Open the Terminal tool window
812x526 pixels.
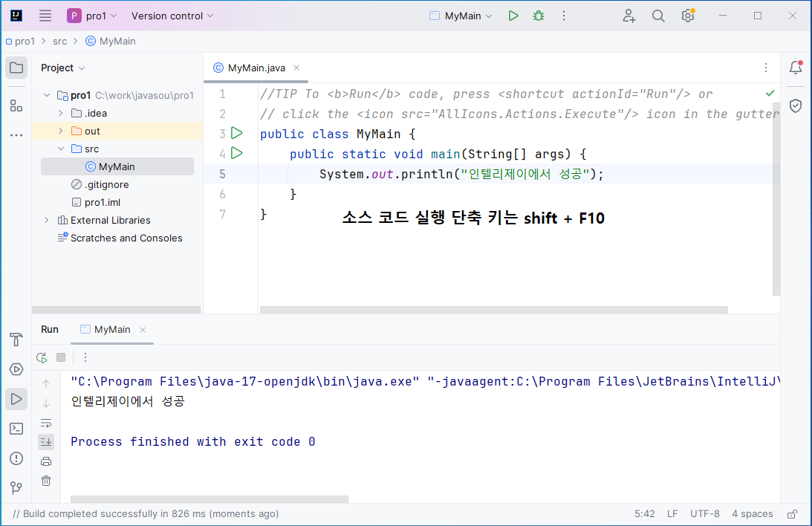[x=16, y=429]
